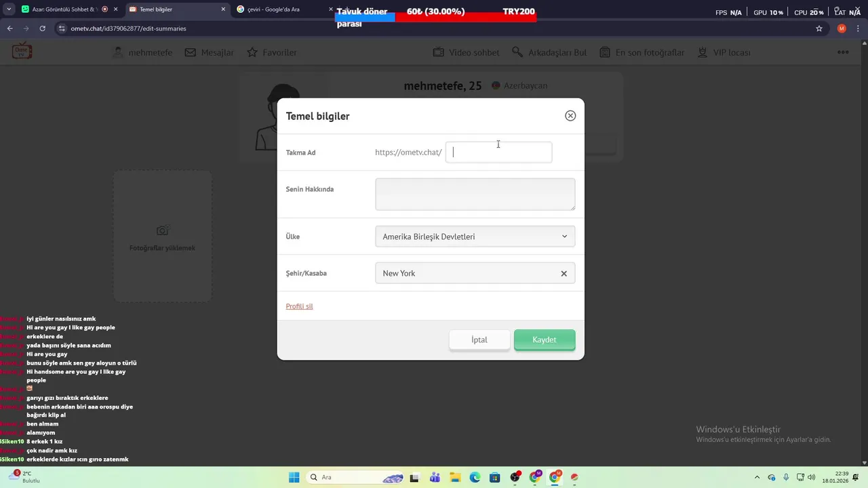
Task: Click the microphone tray icon
Action: coord(786,477)
